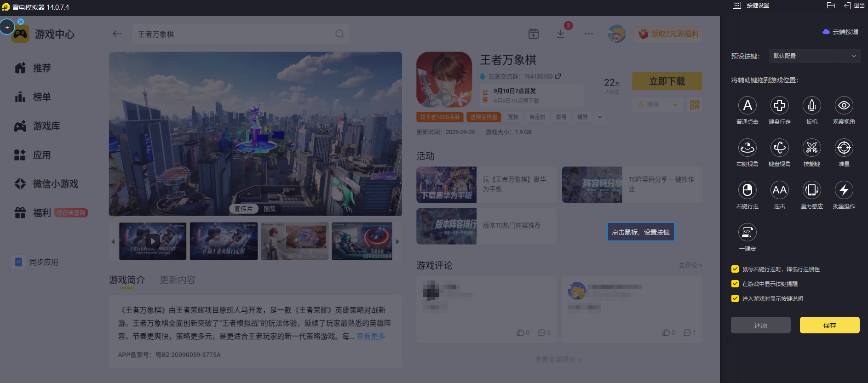
Task: Toggle 鼠标右键行走时降低行走惯性 checkbox
Action: click(735, 269)
